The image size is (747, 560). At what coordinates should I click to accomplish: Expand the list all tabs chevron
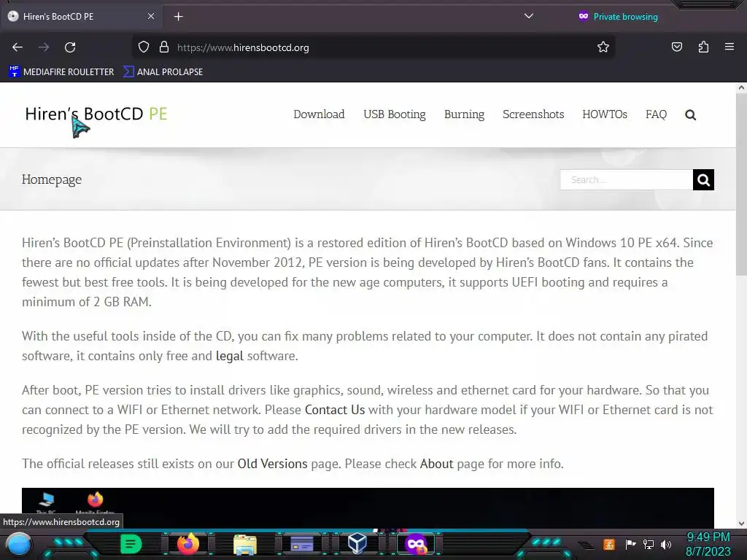(x=528, y=16)
